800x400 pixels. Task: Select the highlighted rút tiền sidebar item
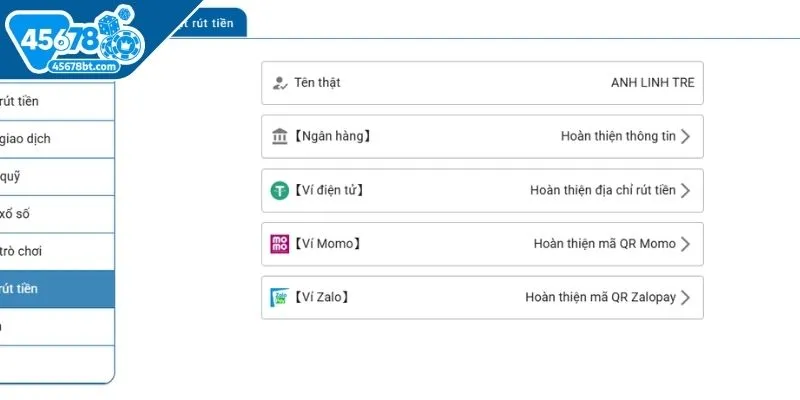(57, 289)
